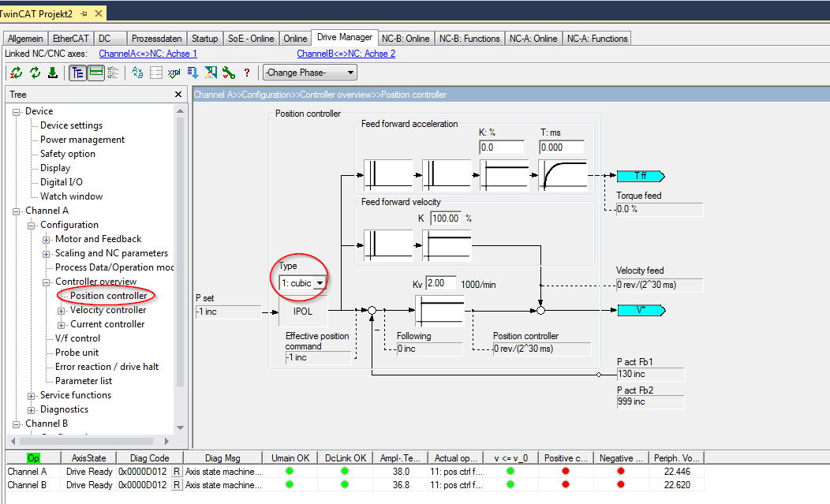Expand the Service functions node

32,396
